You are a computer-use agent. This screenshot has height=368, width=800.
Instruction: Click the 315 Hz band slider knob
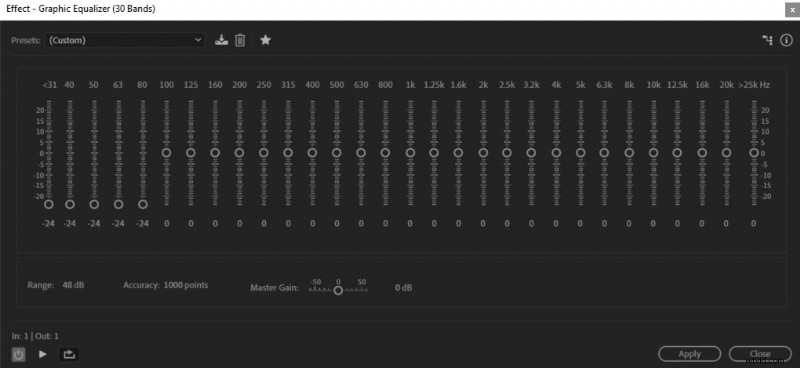[288, 152]
